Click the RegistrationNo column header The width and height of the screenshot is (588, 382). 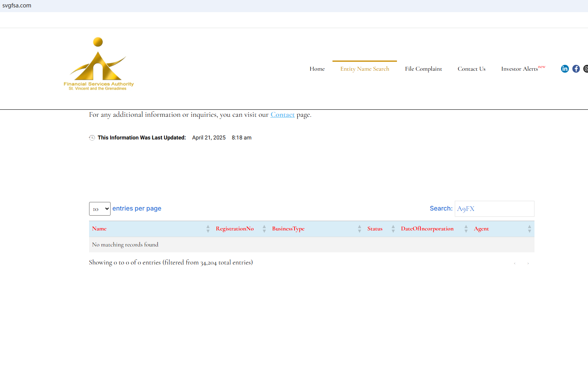[x=235, y=229]
